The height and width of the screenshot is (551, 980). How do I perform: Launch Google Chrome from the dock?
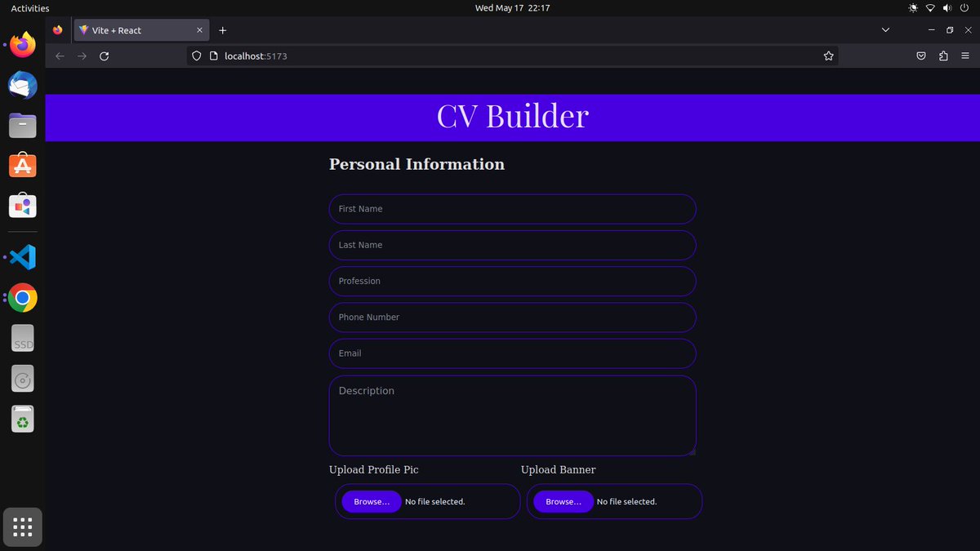23,298
